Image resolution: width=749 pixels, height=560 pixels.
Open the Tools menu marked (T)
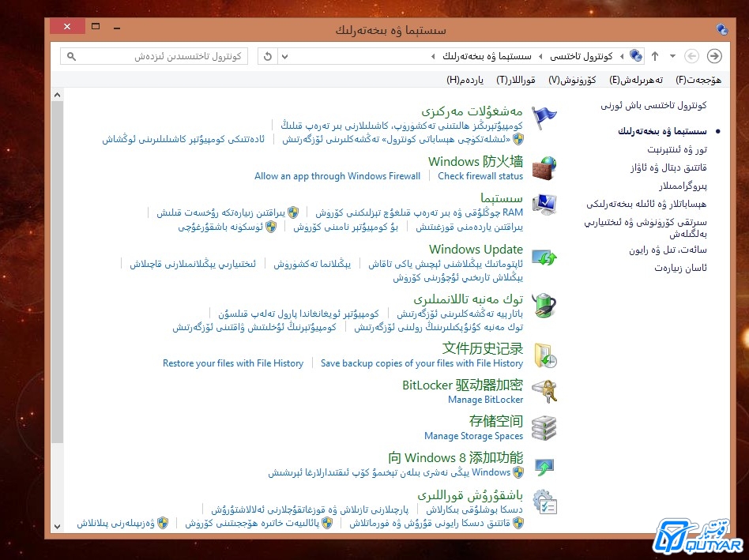(515, 80)
